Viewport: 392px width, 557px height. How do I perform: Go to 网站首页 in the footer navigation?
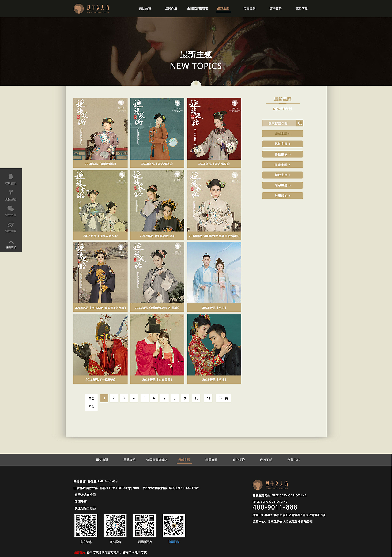click(x=102, y=460)
